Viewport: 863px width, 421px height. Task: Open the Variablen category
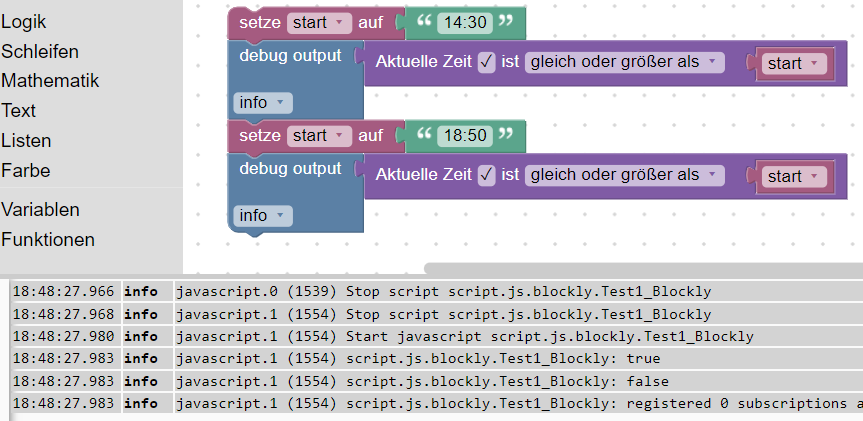point(40,209)
